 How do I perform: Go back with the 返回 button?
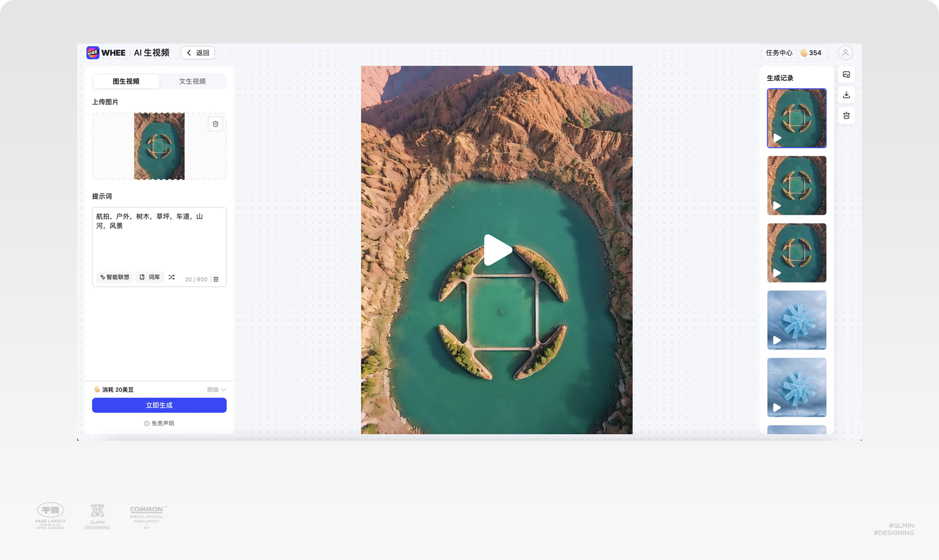click(x=198, y=53)
